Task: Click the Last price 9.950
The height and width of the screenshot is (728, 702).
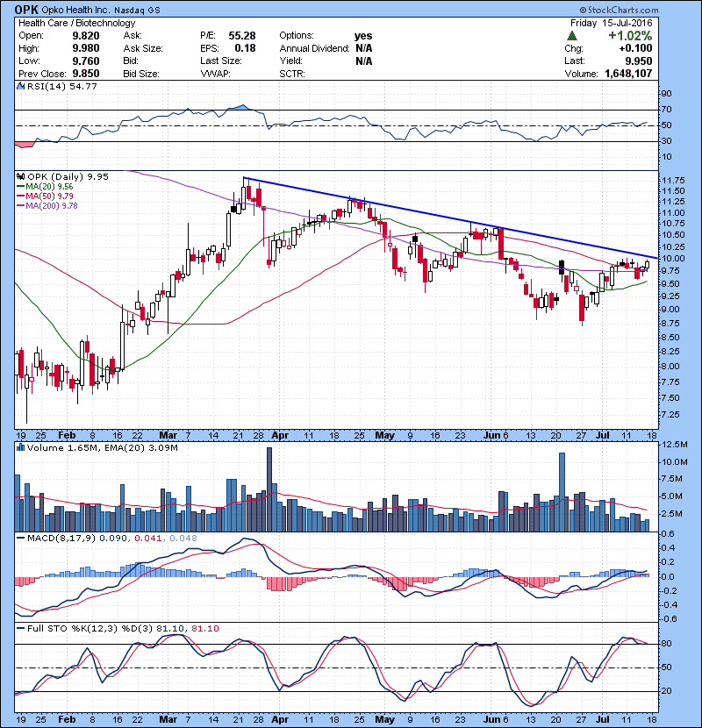Action: point(639,61)
